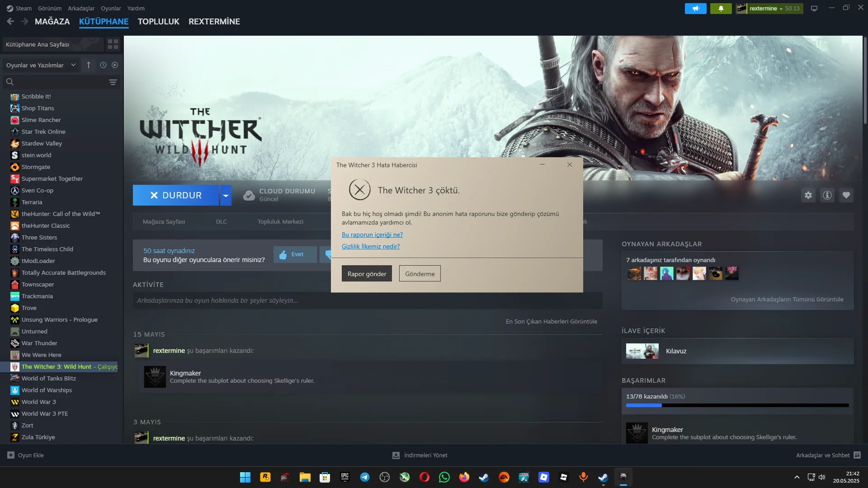Open File Explorer in taskbar

[x=305, y=477]
